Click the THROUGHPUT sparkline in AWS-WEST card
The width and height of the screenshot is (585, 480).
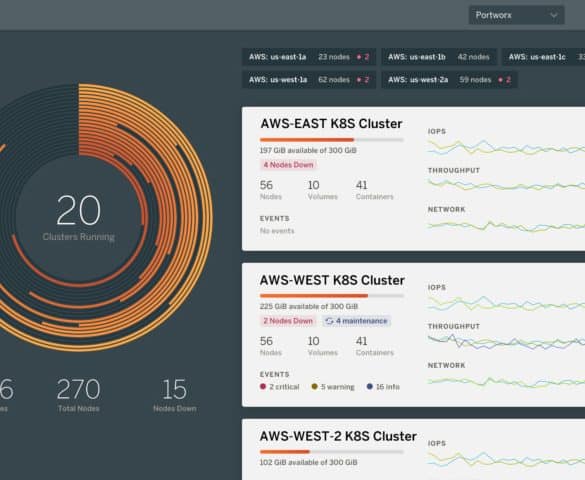click(506, 342)
